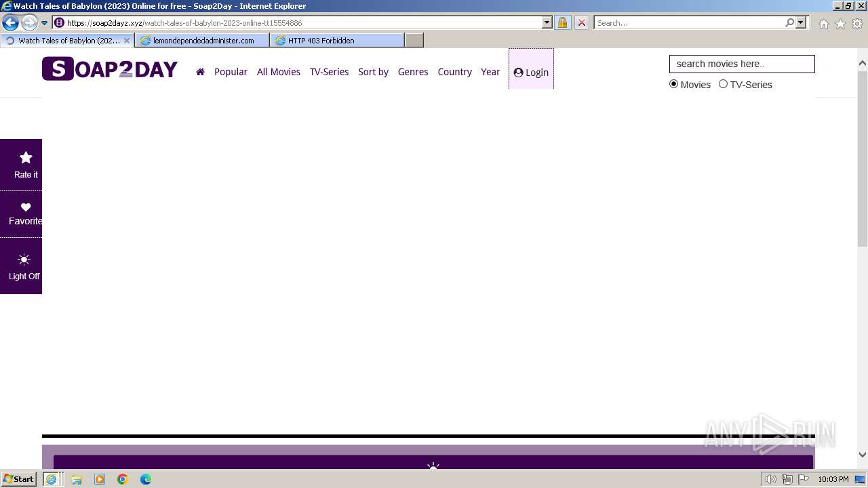Open the browser Tools gear icon

pos(857,24)
